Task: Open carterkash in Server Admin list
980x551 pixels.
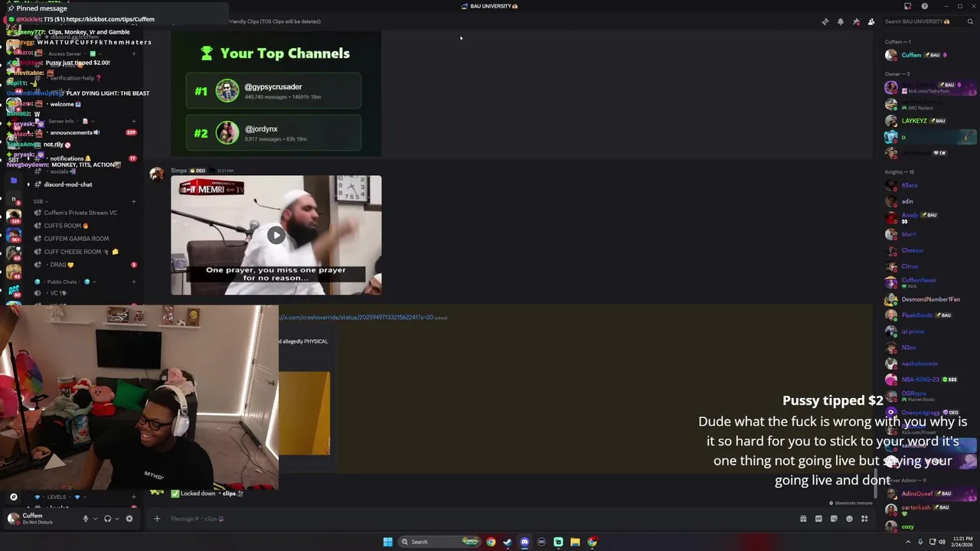Action: (x=930, y=509)
